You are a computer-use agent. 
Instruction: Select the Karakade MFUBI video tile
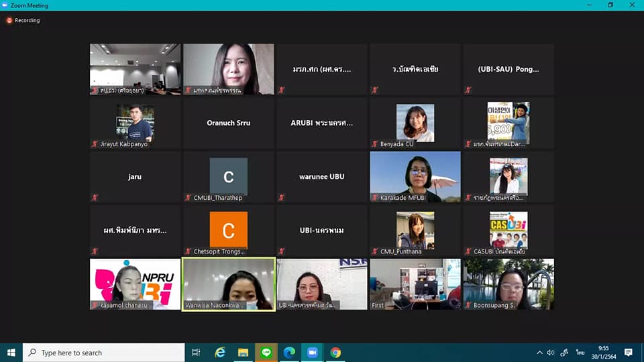pos(415,176)
